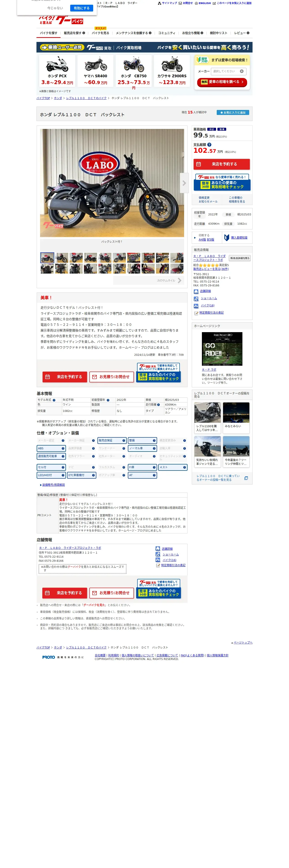Open help icon for FI車 spec
The width and height of the screenshot is (289, 868).
154,467
